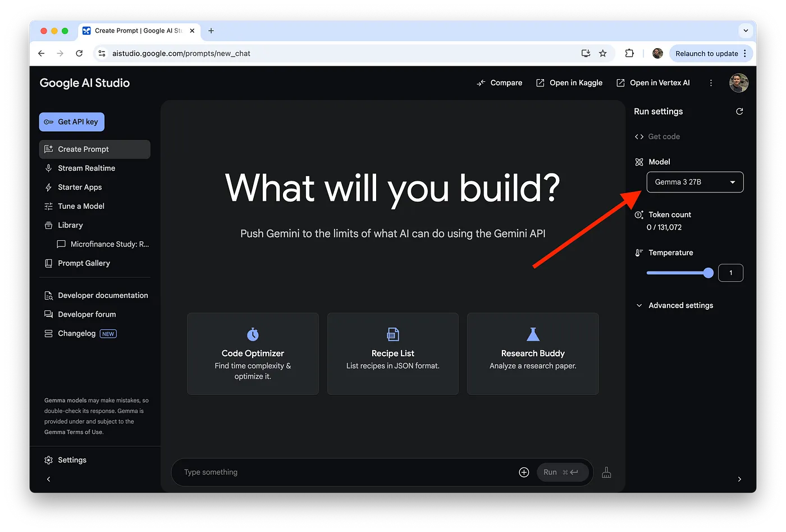Click the Relaunch to update button
786x532 pixels.
point(711,53)
